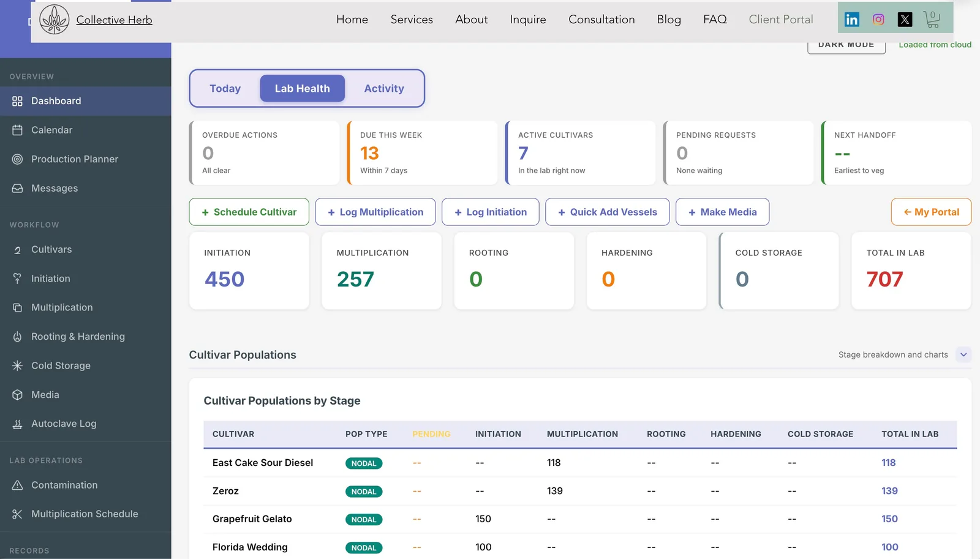The height and width of the screenshot is (559, 980).
Task: Open the X (Twitter) social icon
Action: [x=905, y=20]
